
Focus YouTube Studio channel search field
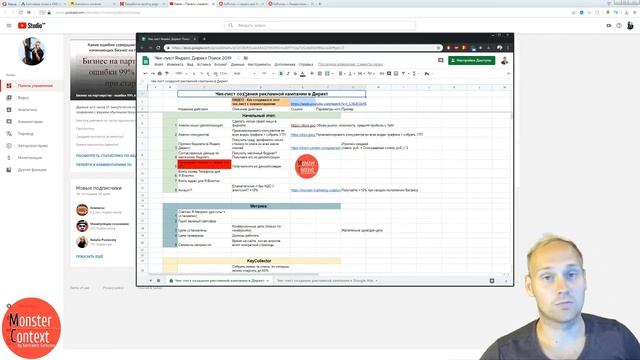[320, 25]
